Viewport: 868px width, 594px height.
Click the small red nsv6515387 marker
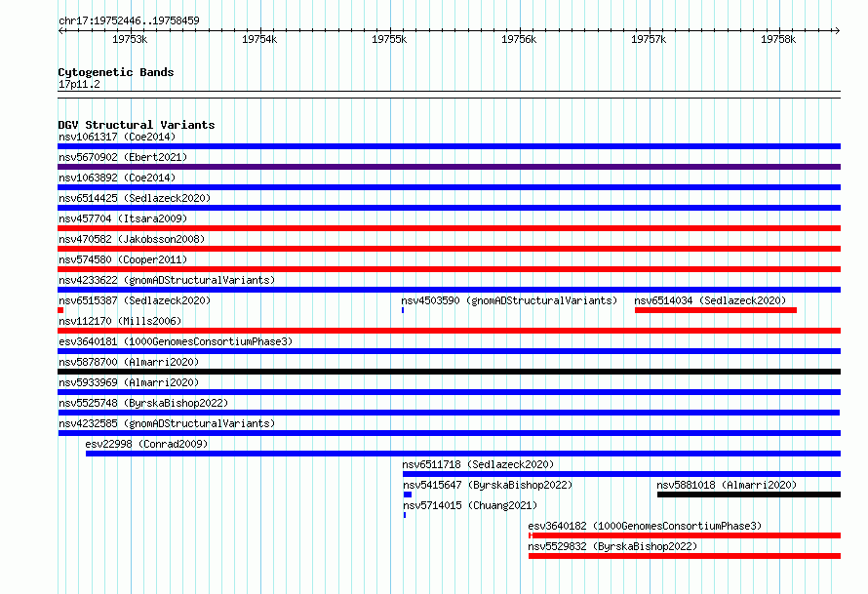(x=60, y=310)
